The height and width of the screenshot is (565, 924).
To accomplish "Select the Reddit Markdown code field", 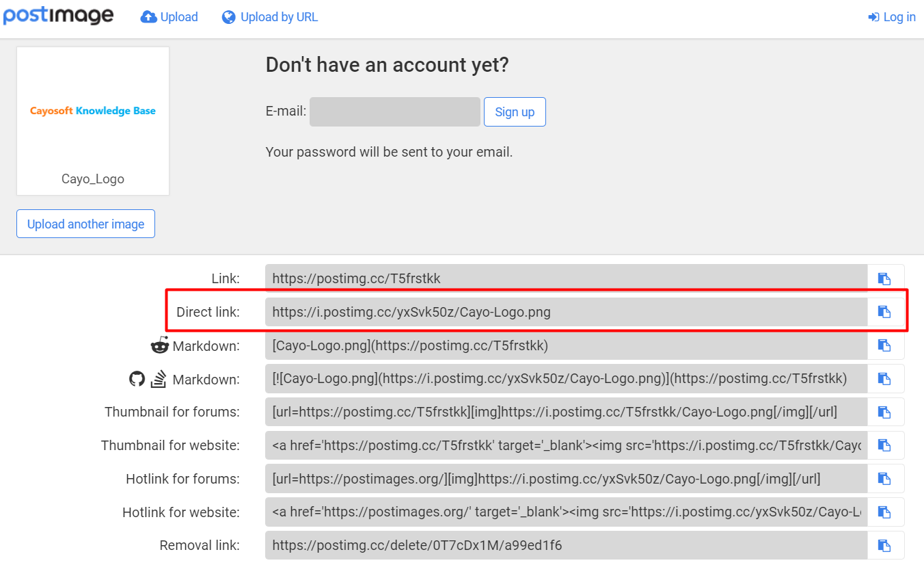I will (x=567, y=345).
